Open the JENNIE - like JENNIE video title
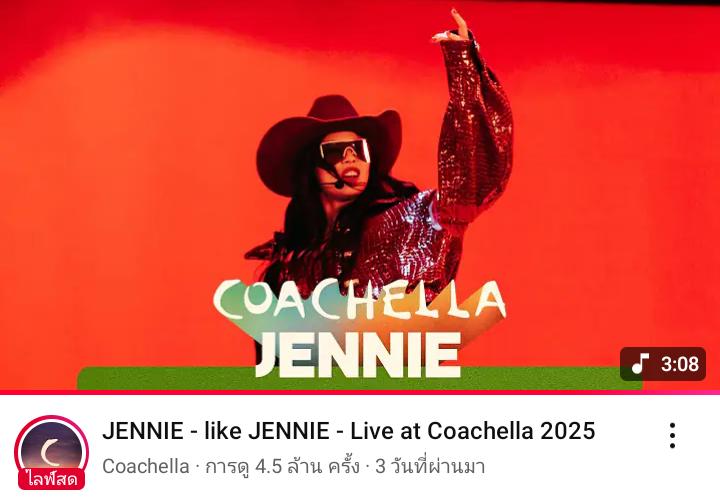Viewport: 720px width, 499px height. 349,431
